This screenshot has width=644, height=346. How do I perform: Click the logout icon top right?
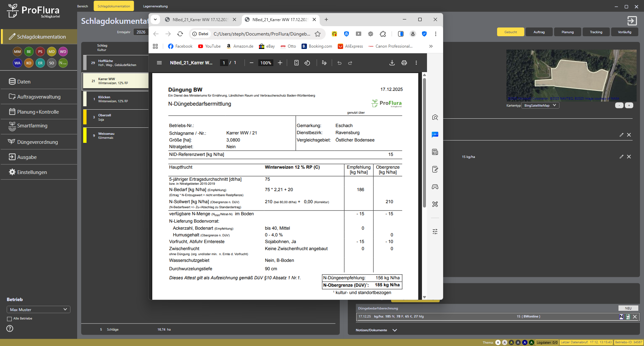click(632, 21)
